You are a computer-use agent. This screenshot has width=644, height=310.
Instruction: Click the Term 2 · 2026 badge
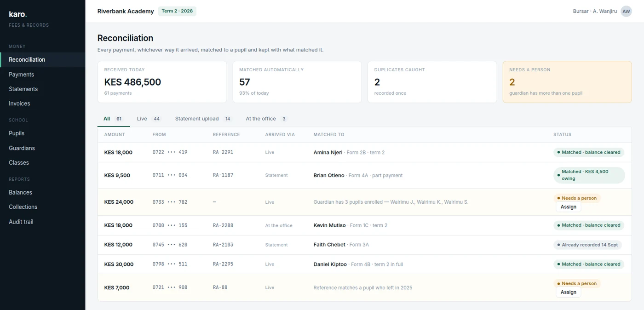(x=177, y=11)
